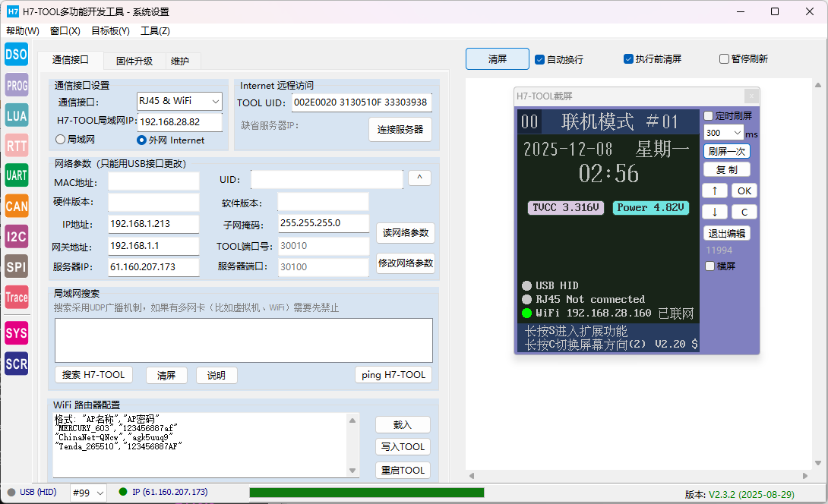Select the 局域网 radio button

[61, 140]
